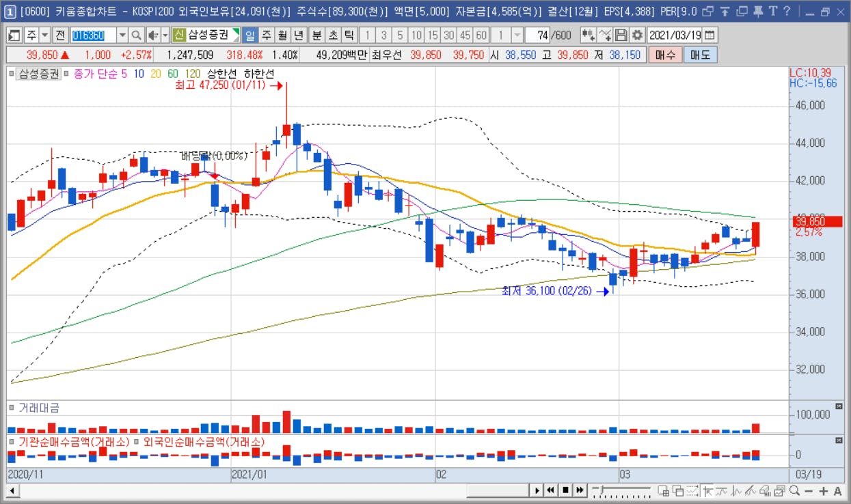Click the speaker sound icon in toolbar
This screenshot has height=504, width=851.
[153, 36]
